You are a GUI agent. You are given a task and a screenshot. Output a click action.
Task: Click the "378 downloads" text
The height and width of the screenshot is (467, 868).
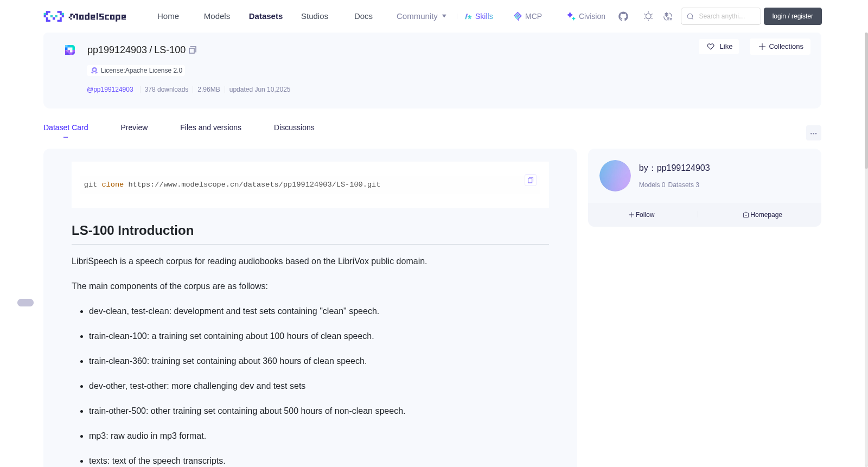(167, 89)
